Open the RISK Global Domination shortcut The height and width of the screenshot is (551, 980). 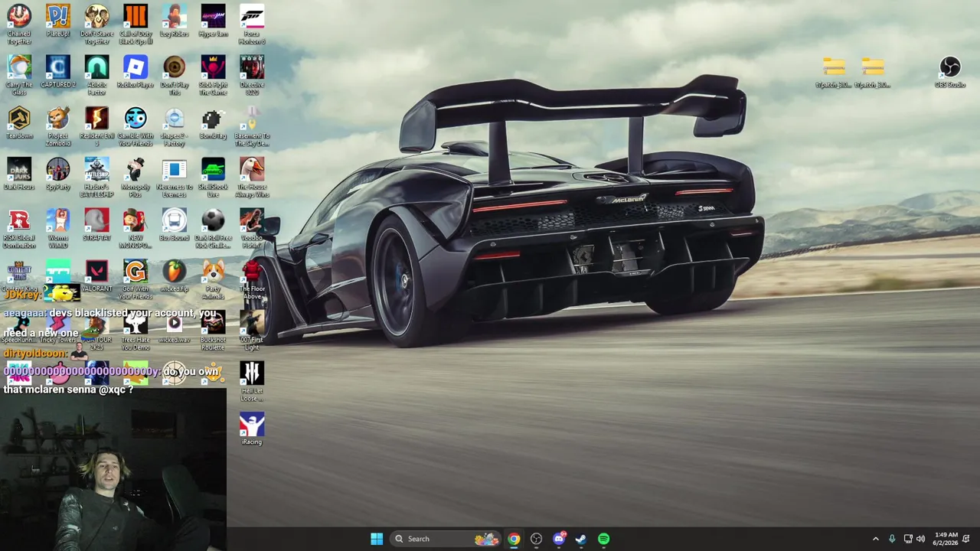click(19, 229)
